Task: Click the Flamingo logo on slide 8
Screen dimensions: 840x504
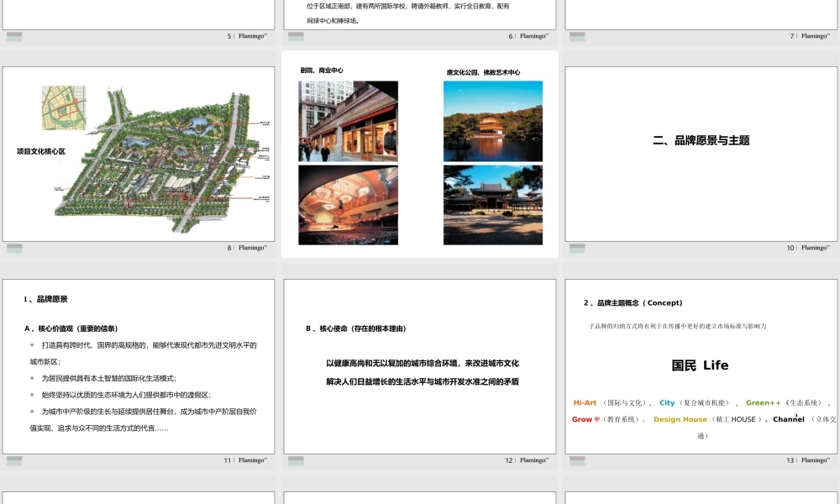Action: (253, 247)
